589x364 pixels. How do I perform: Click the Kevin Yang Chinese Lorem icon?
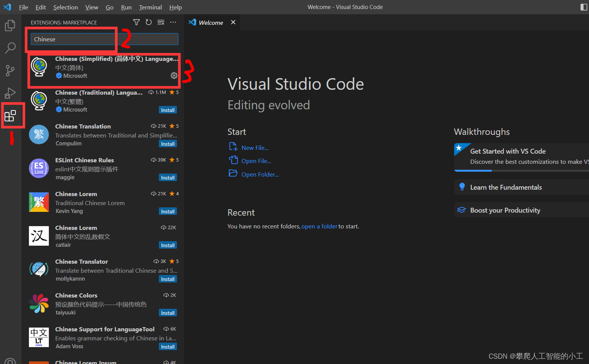[39, 202]
